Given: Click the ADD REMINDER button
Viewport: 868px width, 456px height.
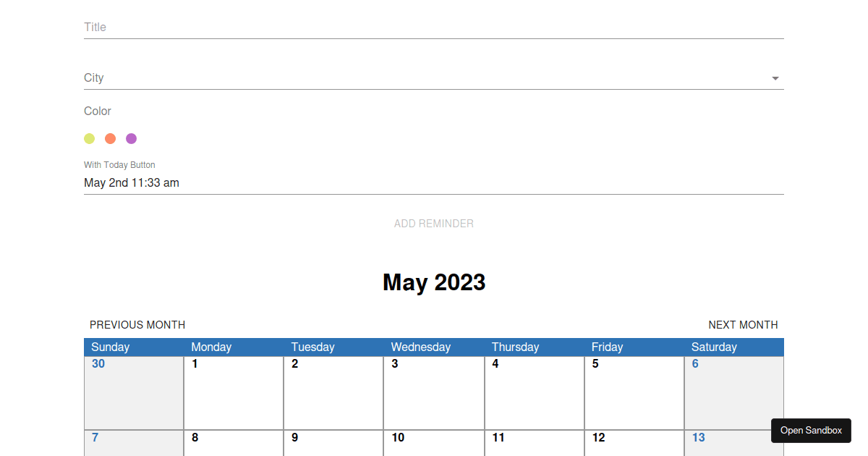Looking at the screenshot, I should [433, 223].
